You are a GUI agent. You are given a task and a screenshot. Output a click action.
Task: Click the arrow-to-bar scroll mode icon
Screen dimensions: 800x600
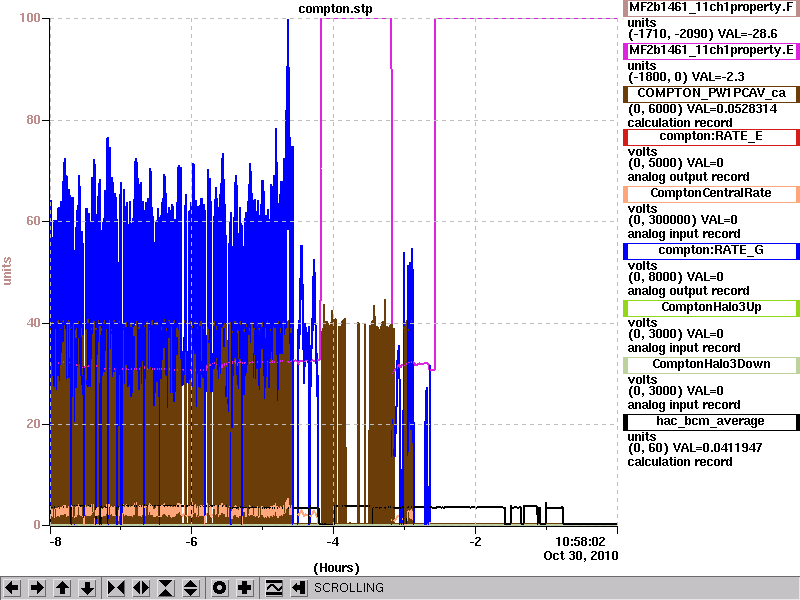pyautogui.click(x=299, y=588)
